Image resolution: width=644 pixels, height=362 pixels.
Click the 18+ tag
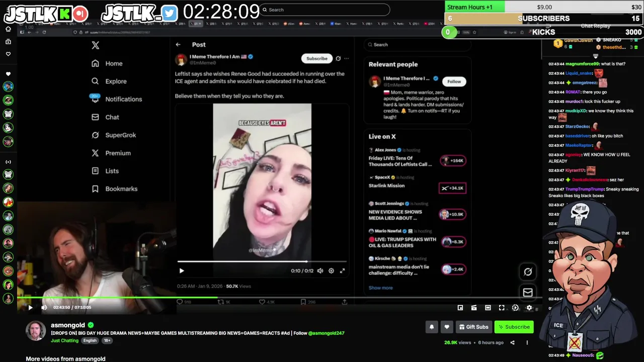[x=107, y=340]
